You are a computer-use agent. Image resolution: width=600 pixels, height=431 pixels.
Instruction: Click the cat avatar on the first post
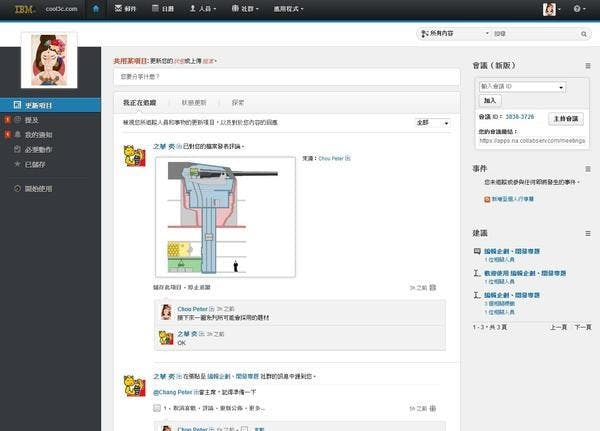point(134,156)
